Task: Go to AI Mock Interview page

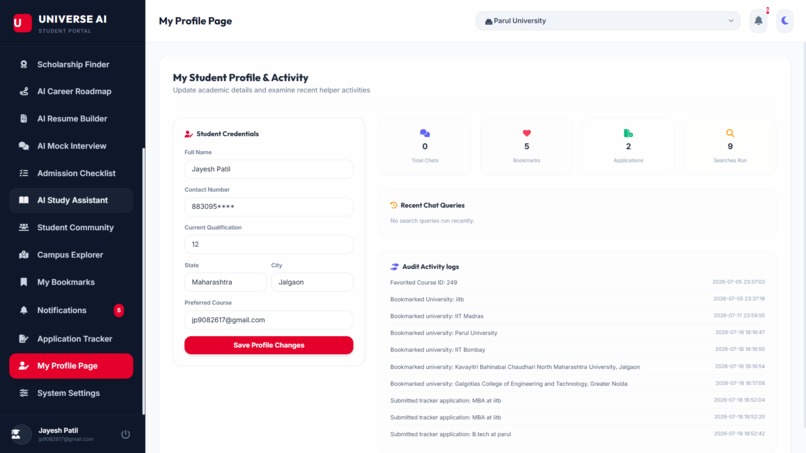Action: click(71, 146)
